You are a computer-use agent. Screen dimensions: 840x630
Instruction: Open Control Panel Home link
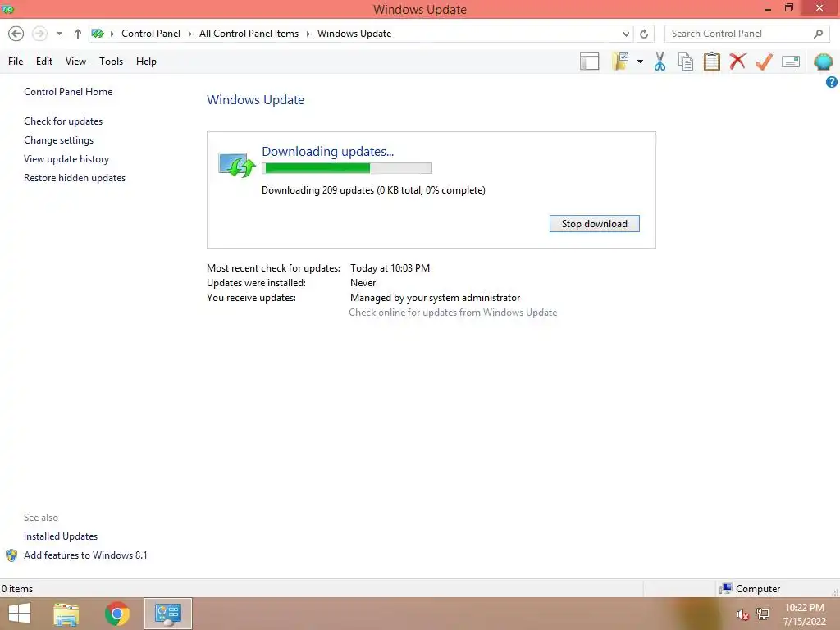point(68,92)
